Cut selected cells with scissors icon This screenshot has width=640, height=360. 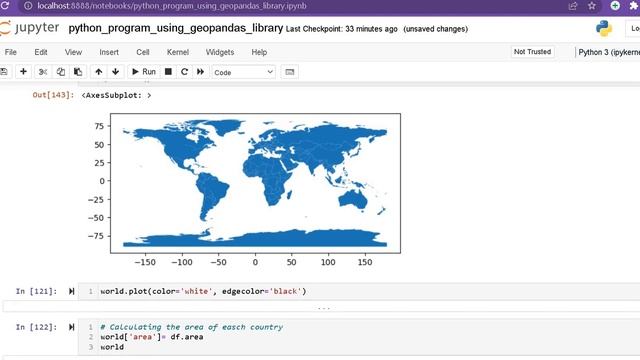pos(42,72)
